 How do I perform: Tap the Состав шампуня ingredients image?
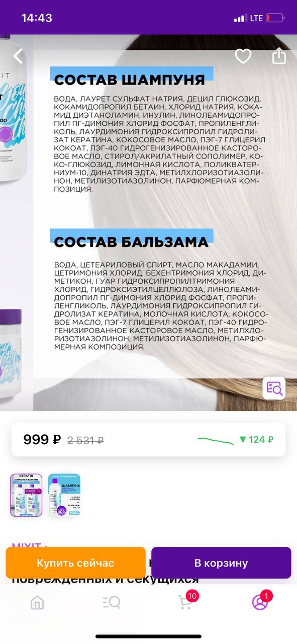[158, 132]
